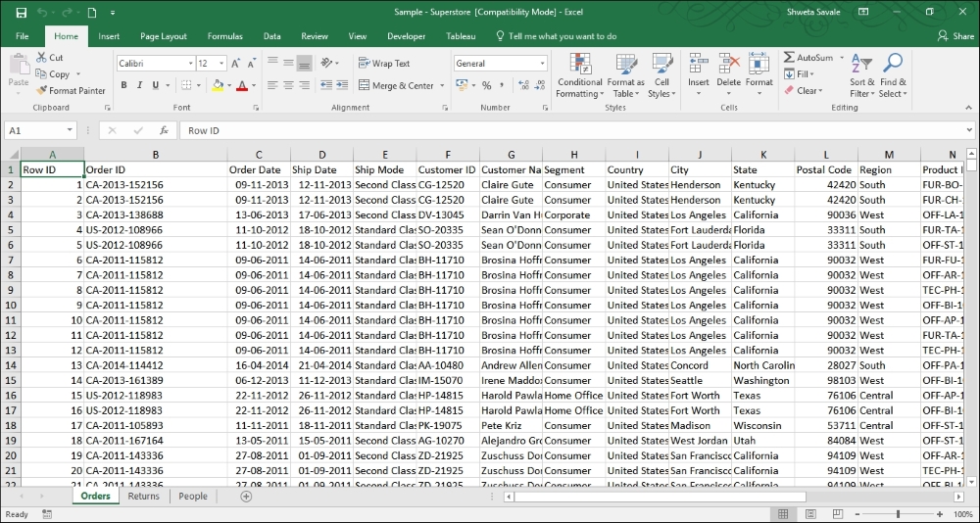Click the Orientation angled text icon
This screenshot has width=980, height=523.
[326, 63]
